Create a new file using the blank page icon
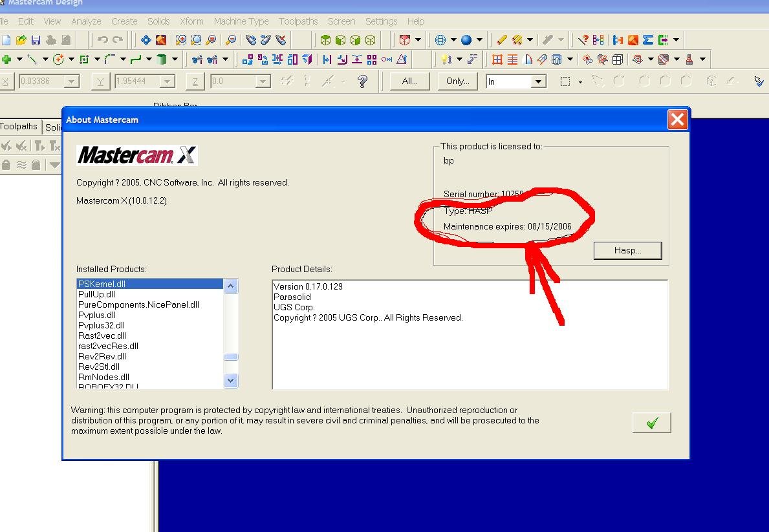769x532 pixels. pyautogui.click(x=6, y=39)
